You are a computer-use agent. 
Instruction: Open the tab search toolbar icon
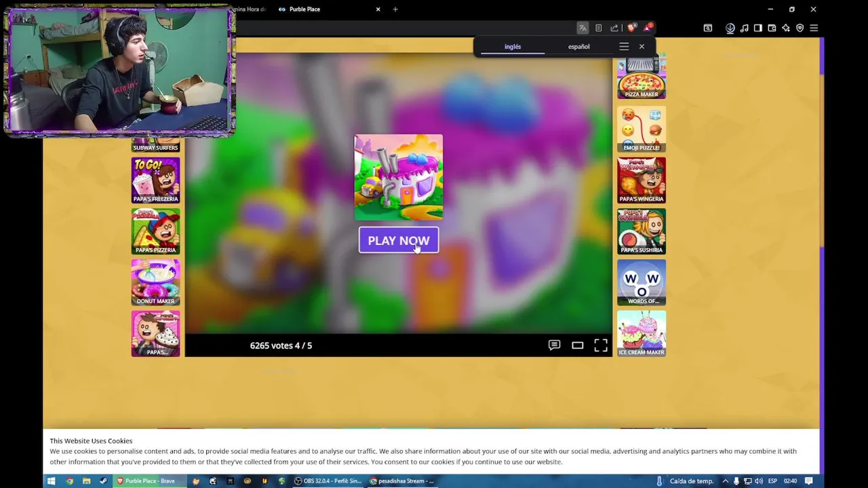[x=707, y=28]
